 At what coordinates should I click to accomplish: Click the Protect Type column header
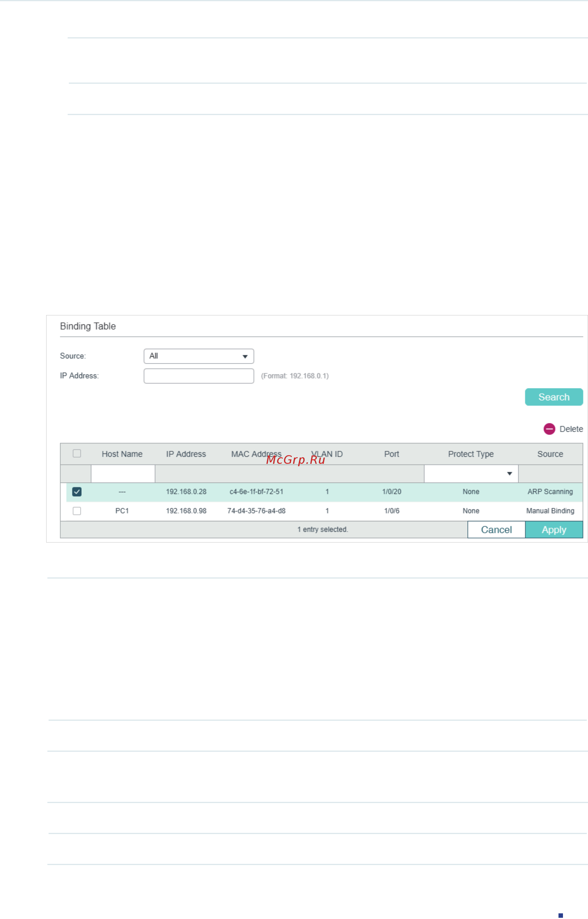click(471, 454)
